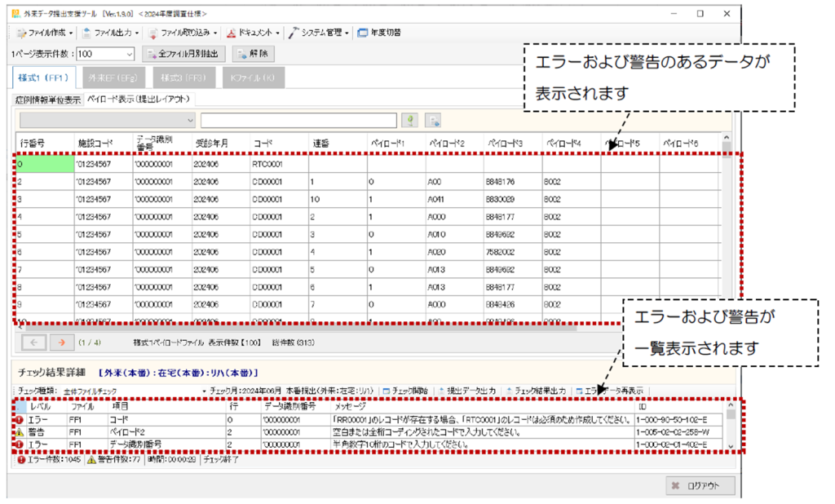Open the ファイル取り込み menu
Image resolution: width=835 pixels, height=504 pixels.
(183, 33)
